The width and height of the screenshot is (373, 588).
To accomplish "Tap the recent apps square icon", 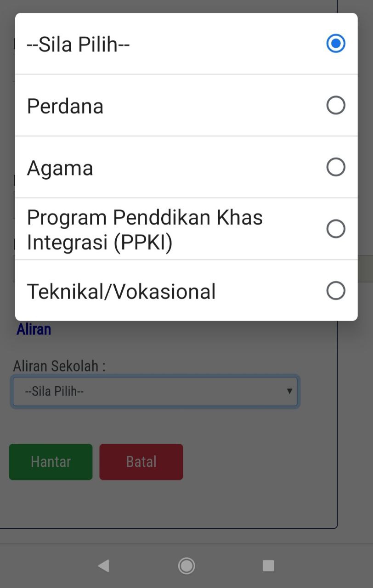I will click(268, 565).
